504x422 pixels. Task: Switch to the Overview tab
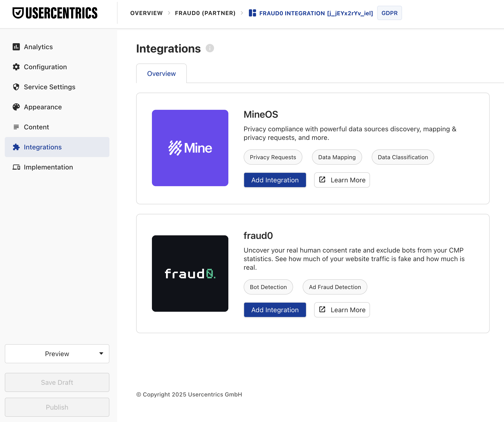point(161,73)
